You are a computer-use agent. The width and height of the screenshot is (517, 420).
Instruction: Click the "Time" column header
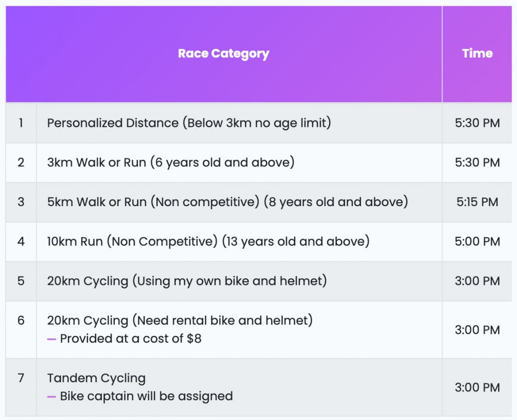[x=477, y=54]
